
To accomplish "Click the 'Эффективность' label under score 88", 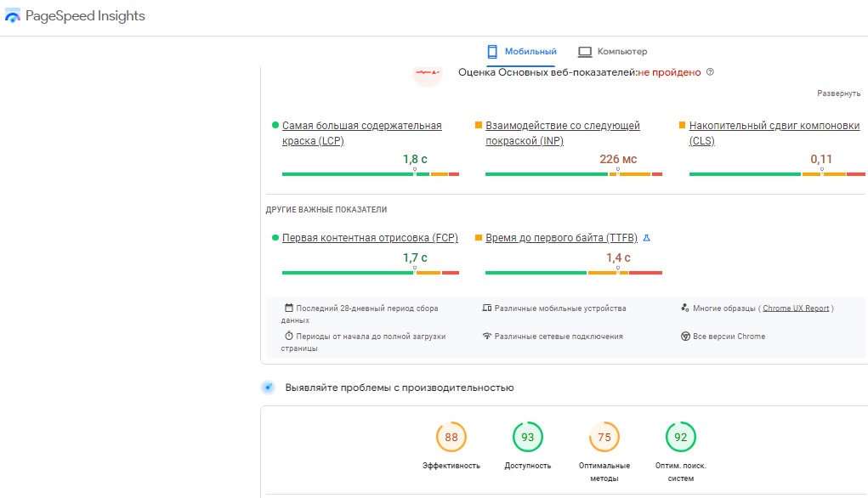I will click(x=451, y=466).
